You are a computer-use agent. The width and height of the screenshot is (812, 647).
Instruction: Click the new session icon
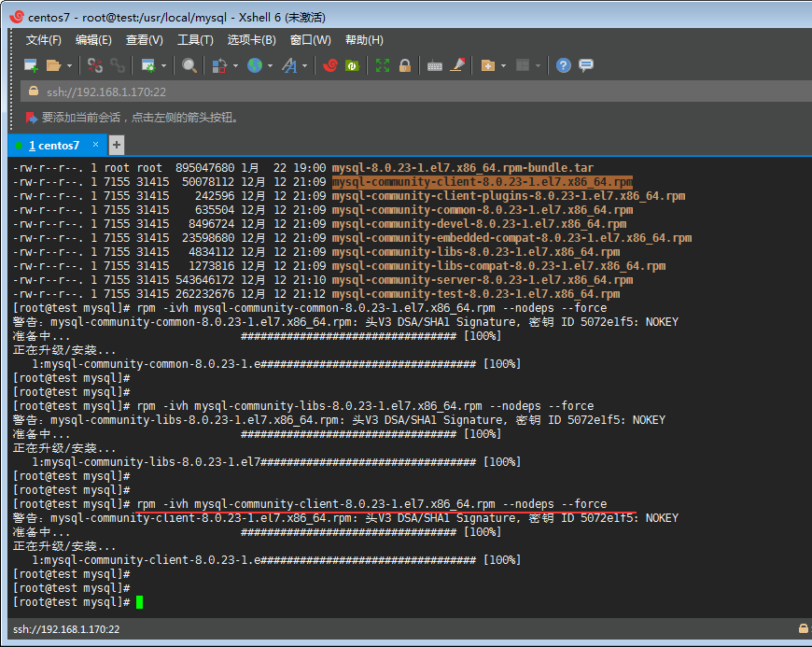pyautogui.click(x=31, y=65)
